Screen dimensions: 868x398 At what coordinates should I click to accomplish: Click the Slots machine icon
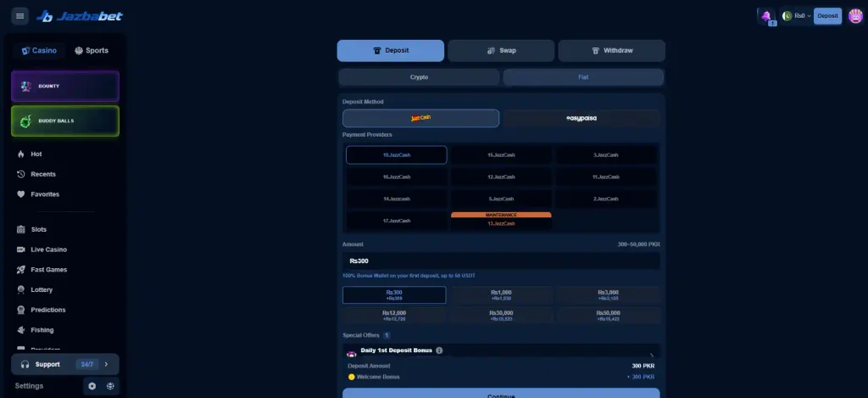21,229
